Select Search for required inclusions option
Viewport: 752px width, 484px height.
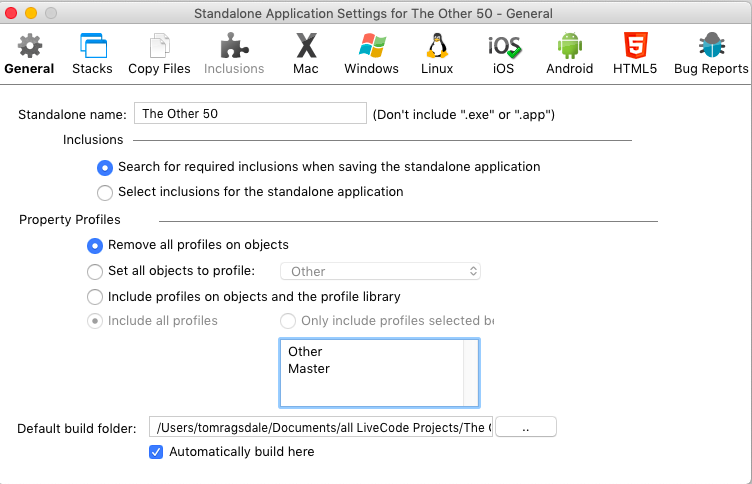(105, 167)
